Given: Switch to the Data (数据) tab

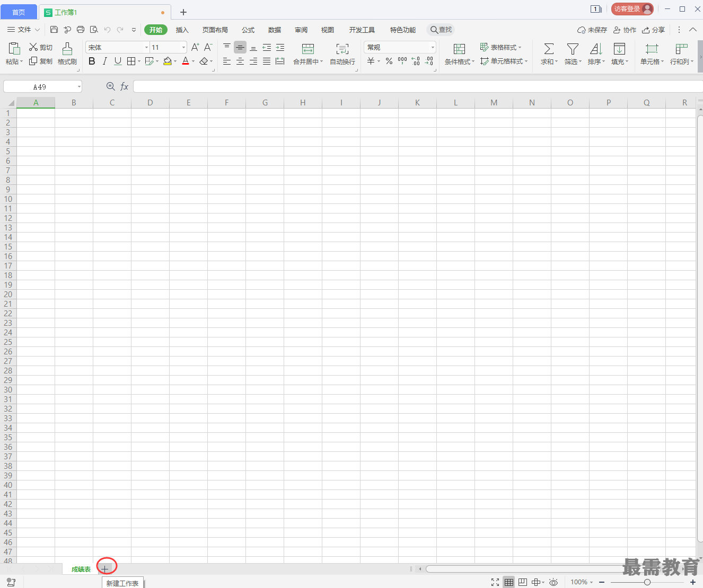Looking at the screenshot, I should pos(275,30).
